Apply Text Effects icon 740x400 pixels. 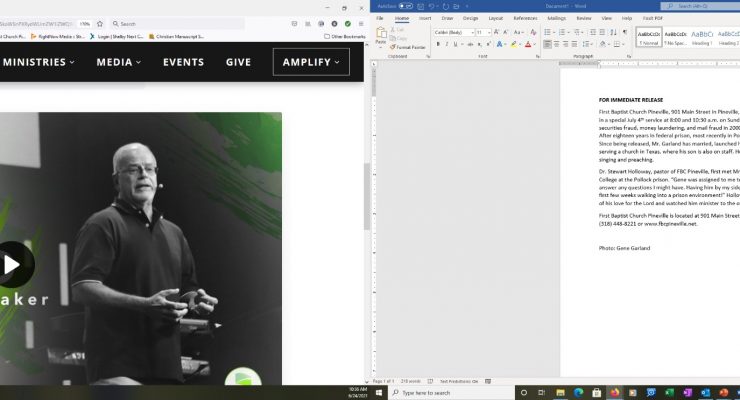coord(499,44)
